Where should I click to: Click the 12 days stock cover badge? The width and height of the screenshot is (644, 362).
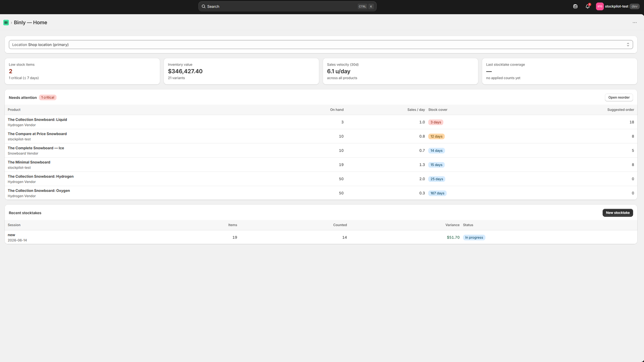pyautogui.click(x=436, y=136)
